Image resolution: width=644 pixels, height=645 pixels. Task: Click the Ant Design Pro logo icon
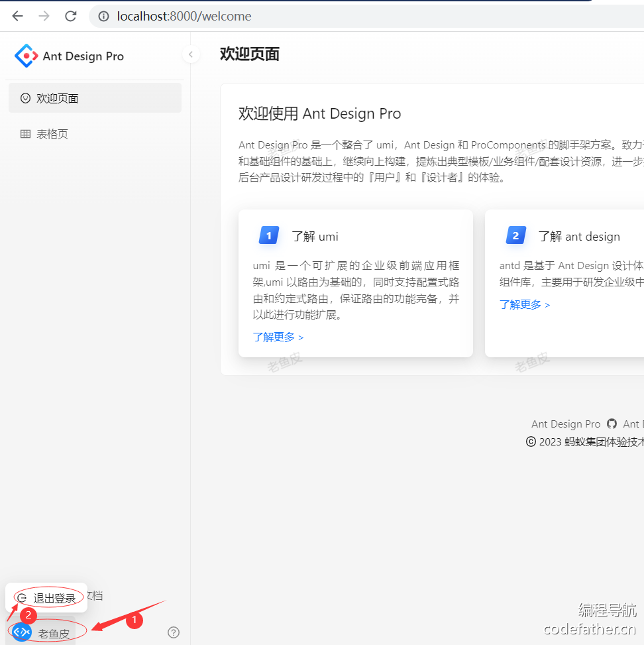click(x=27, y=56)
